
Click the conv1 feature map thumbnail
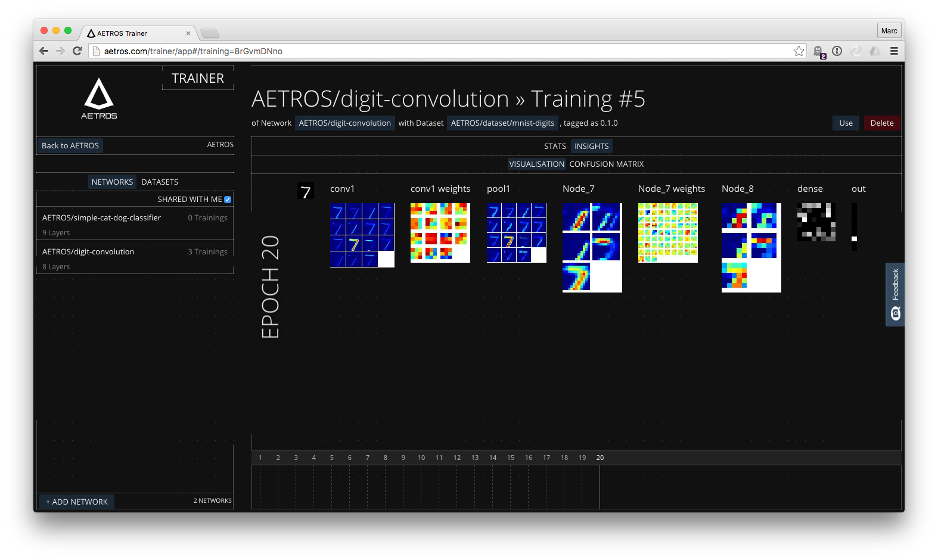point(362,235)
